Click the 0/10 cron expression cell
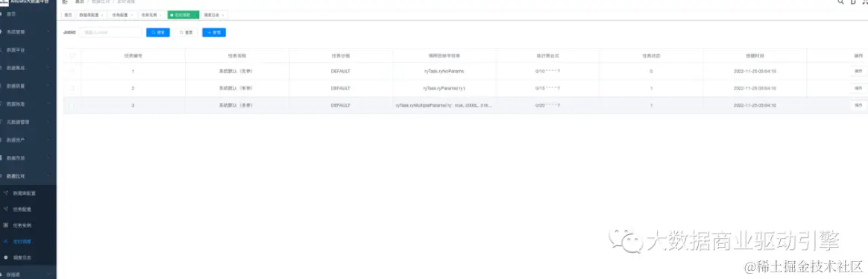 [547, 72]
